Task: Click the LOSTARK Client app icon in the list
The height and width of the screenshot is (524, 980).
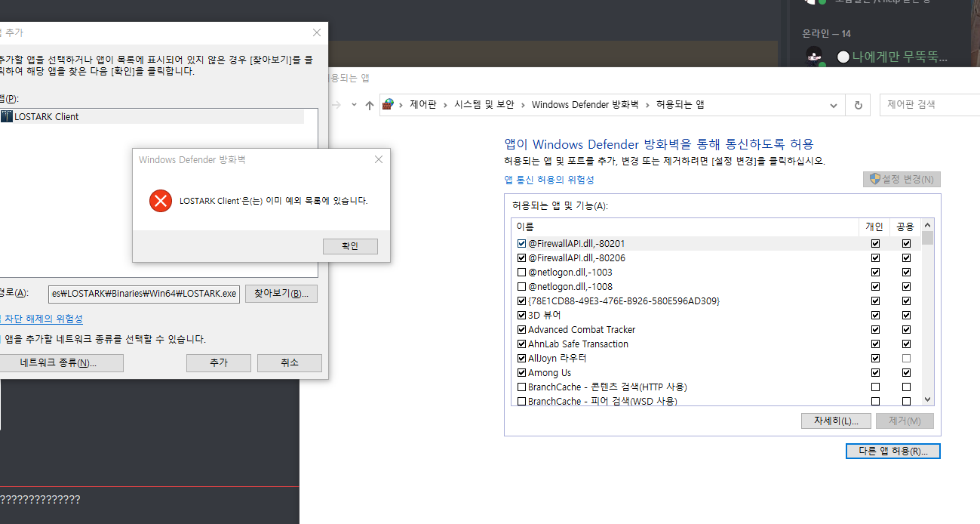Action: pos(7,117)
